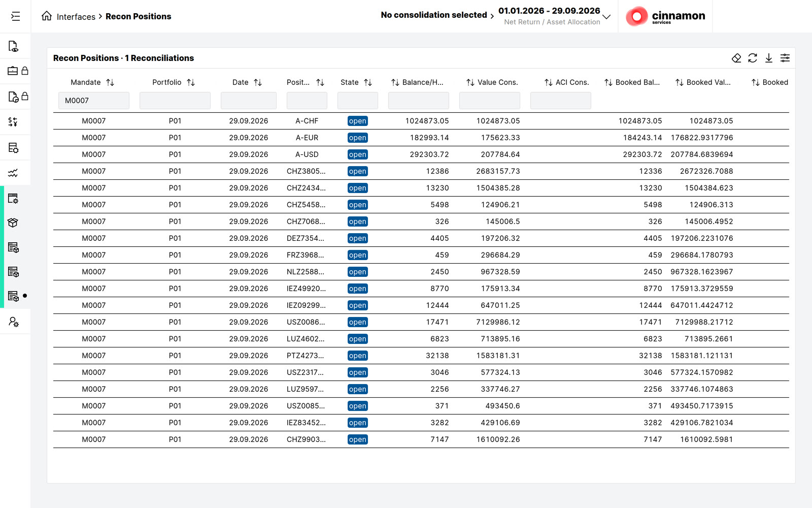The height and width of the screenshot is (508, 812).
Task: Focus the Mandate filter field containing M0007
Action: 94,101
